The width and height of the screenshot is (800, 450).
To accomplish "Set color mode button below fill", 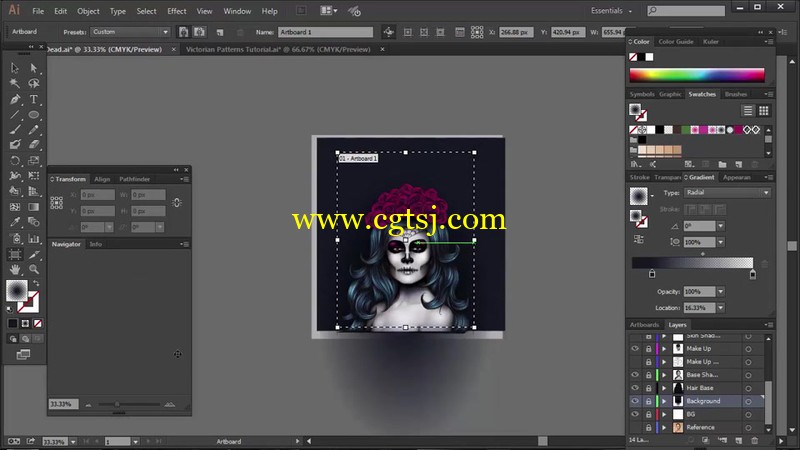I will pyautogui.click(x=13, y=323).
